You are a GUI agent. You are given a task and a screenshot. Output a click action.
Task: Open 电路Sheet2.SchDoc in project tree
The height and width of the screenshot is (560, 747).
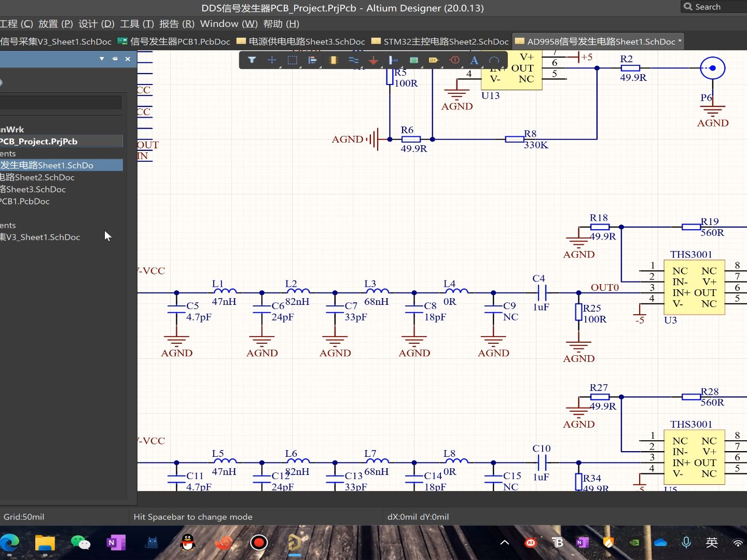[x=37, y=177]
